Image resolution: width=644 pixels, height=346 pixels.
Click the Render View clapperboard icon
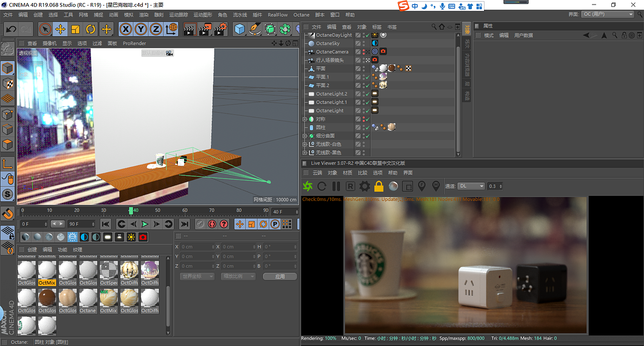pyautogui.click(x=189, y=29)
